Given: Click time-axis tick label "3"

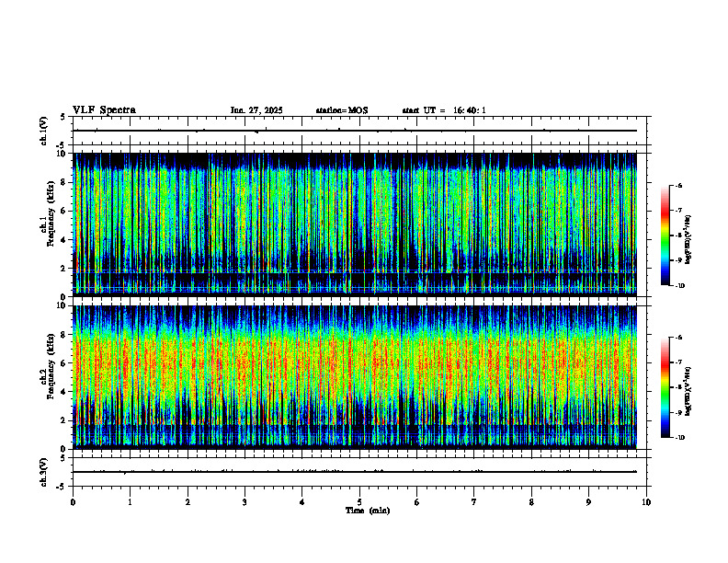Looking at the screenshot, I should [245, 502].
